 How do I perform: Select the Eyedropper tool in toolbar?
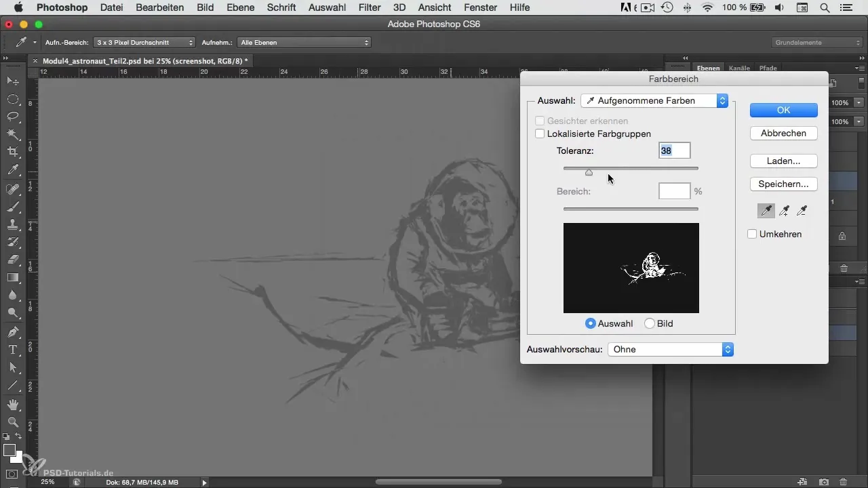pyautogui.click(x=13, y=169)
